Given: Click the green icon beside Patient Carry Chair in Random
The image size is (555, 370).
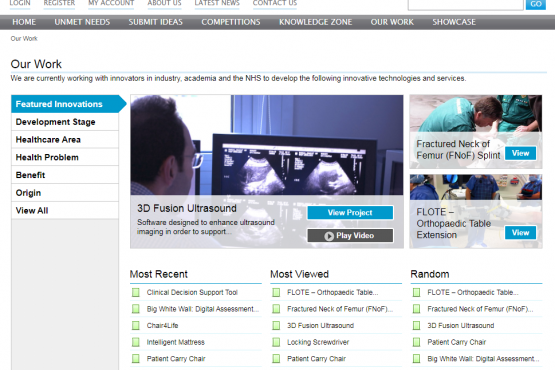Looking at the screenshot, I should pos(417,342).
